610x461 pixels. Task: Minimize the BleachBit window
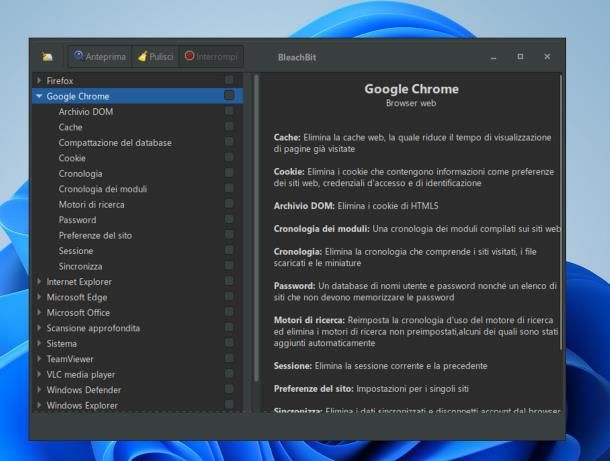[x=493, y=58]
